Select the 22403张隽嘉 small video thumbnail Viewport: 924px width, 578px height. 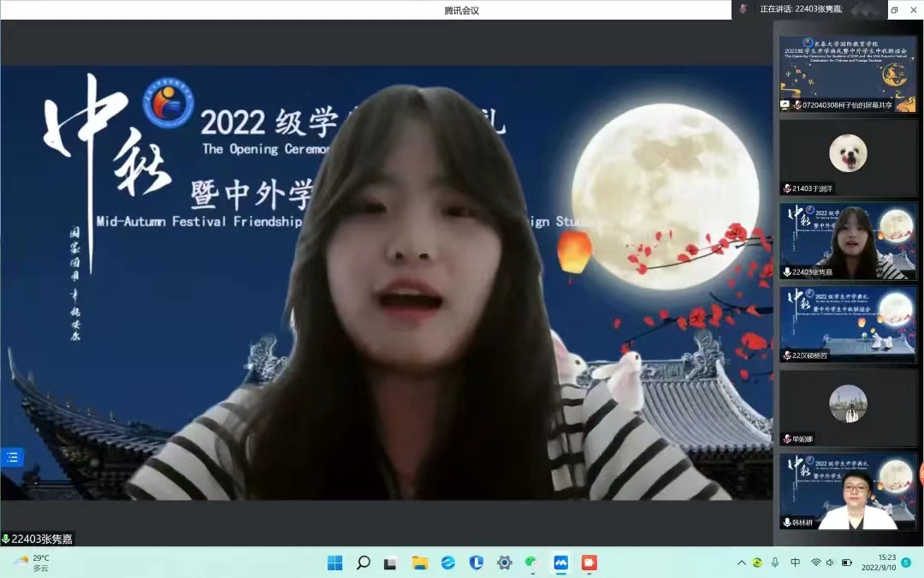click(848, 241)
